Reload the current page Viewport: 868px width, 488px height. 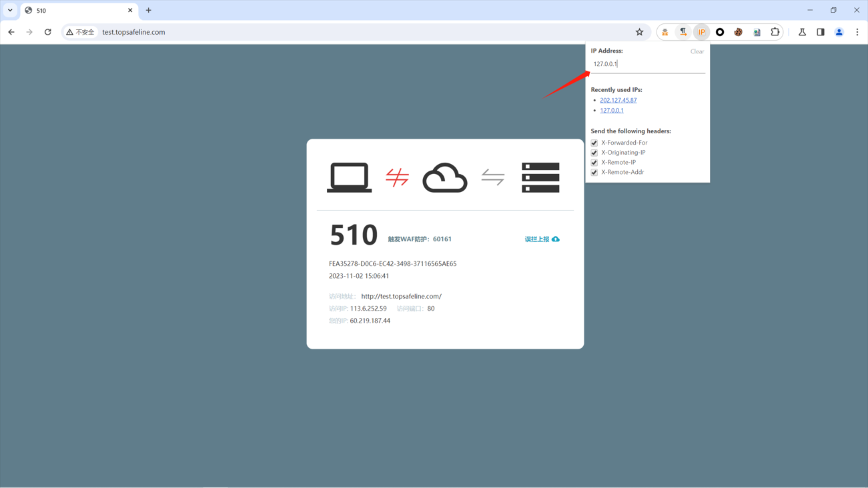(48, 32)
